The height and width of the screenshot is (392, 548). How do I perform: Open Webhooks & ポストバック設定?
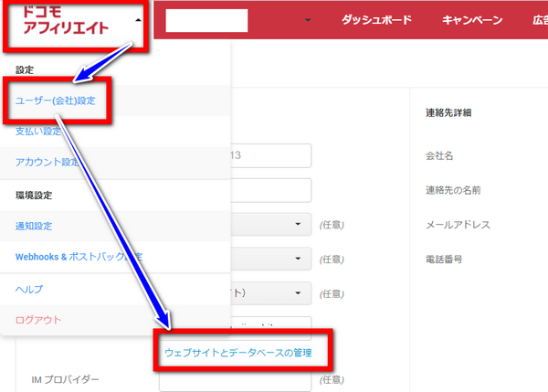[x=79, y=257]
